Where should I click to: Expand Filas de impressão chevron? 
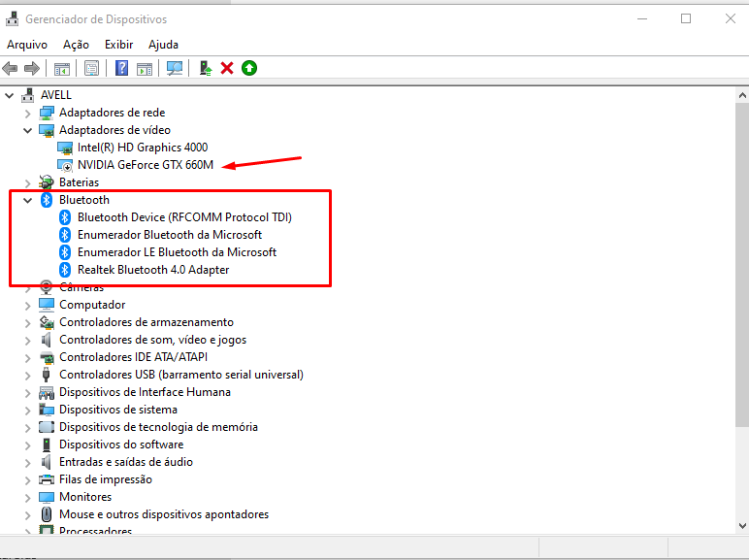click(28, 480)
